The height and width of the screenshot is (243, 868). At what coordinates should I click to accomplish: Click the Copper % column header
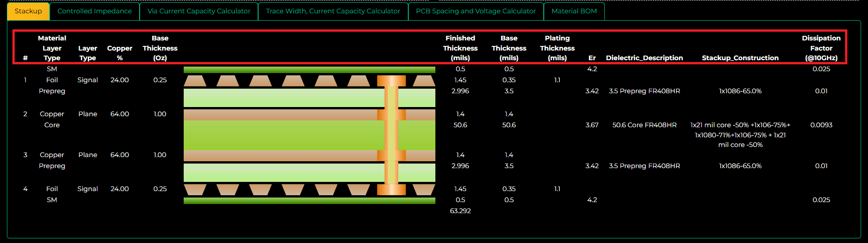pos(119,53)
